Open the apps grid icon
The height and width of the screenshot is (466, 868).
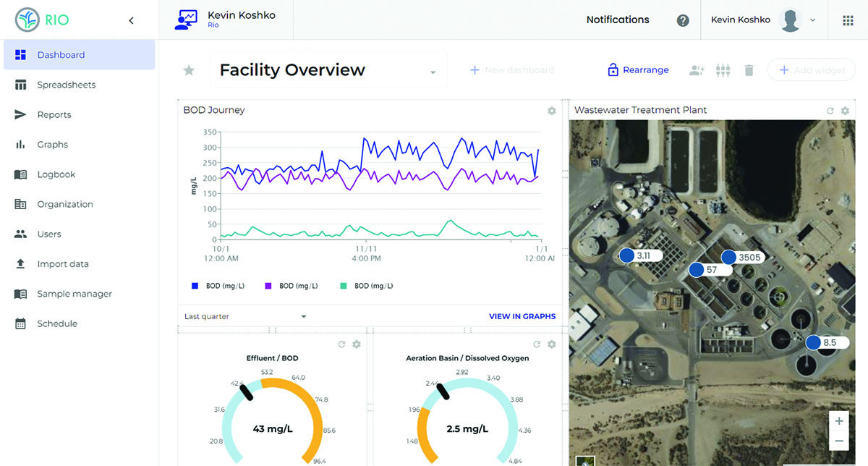click(848, 20)
